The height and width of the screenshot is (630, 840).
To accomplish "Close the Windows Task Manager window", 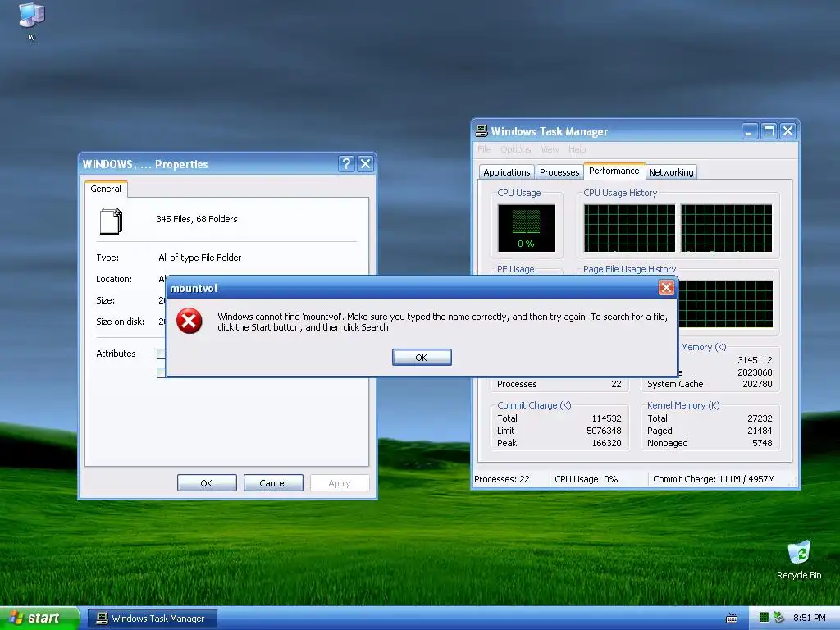I will pyautogui.click(x=787, y=130).
